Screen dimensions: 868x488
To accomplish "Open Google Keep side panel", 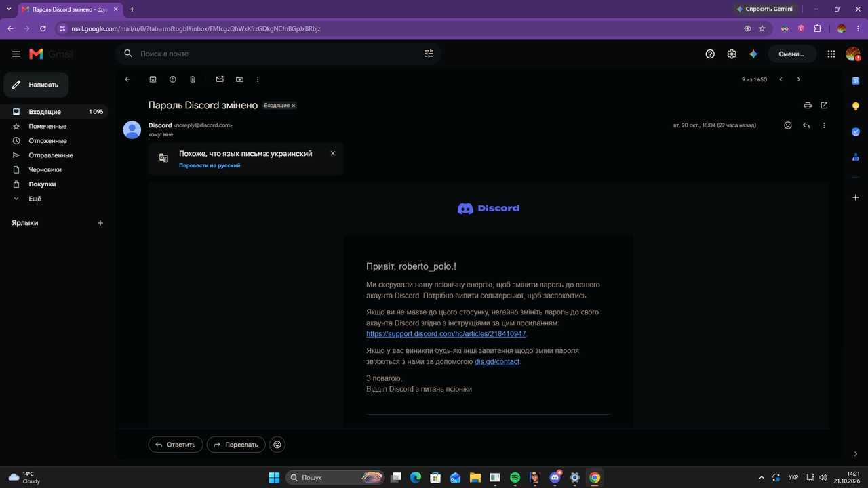I will [856, 106].
